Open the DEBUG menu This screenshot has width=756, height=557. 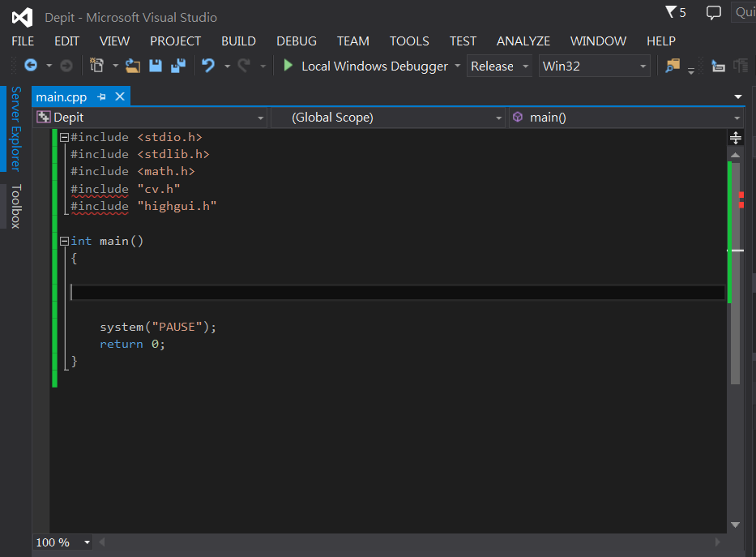click(x=296, y=41)
